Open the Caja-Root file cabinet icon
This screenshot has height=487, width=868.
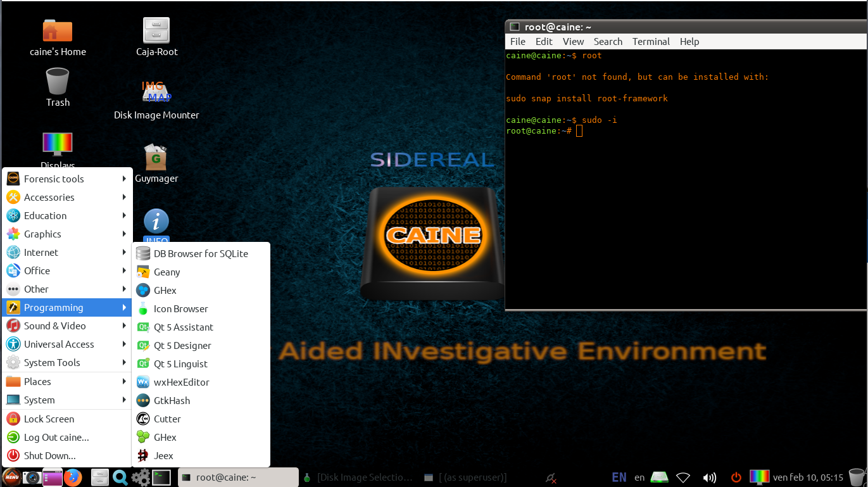coord(156,30)
